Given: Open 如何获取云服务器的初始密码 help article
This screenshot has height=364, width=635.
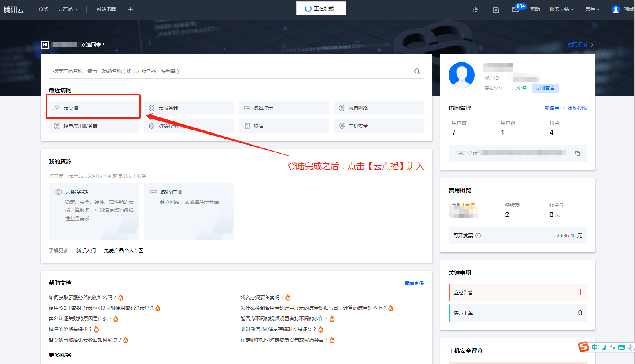Looking at the screenshot, I should [x=82, y=298].
